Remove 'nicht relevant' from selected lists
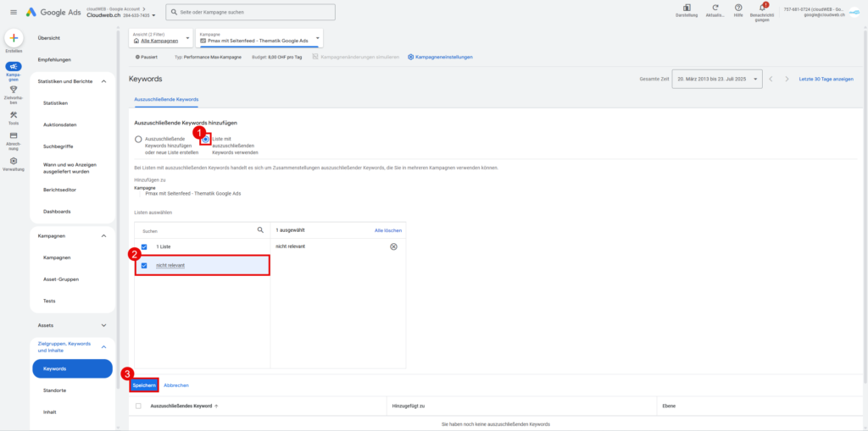 pyautogui.click(x=393, y=246)
